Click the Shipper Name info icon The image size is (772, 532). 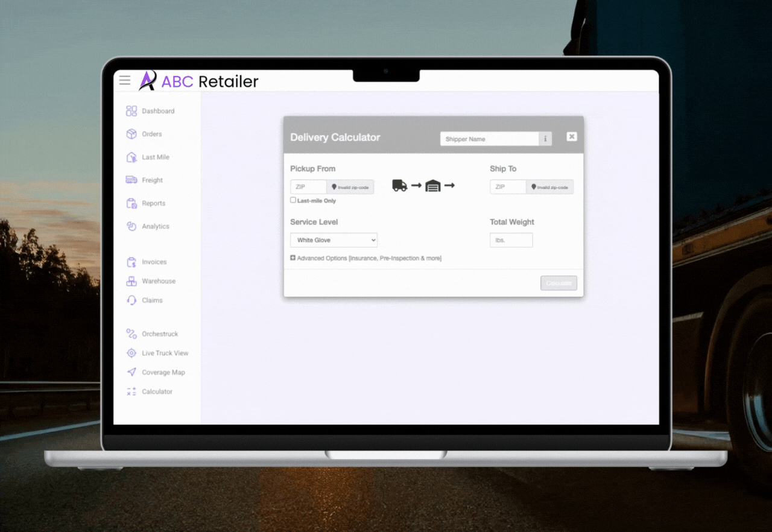(545, 139)
